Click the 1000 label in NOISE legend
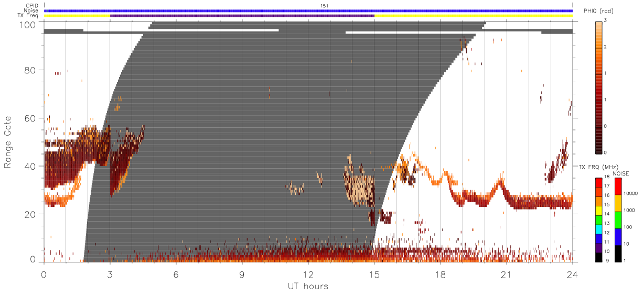The width and height of the screenshot is (644, 297). pos(629,210)
